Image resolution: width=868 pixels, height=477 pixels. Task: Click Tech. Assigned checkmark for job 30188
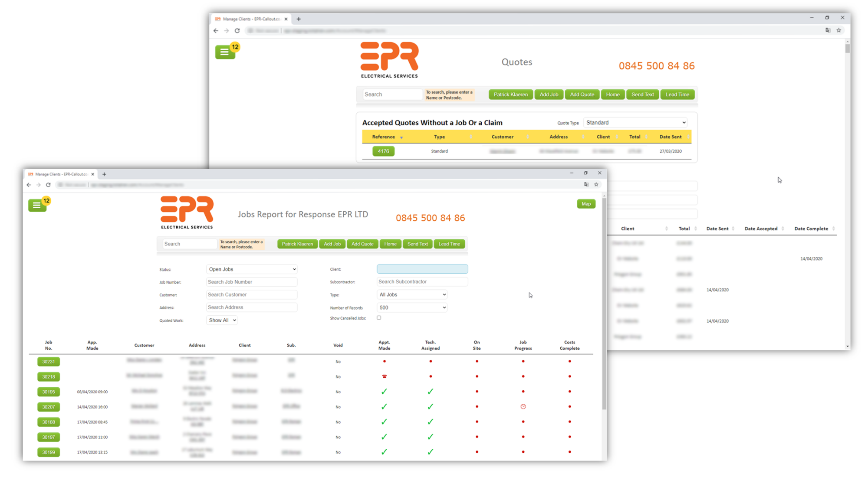coord(430,422)
